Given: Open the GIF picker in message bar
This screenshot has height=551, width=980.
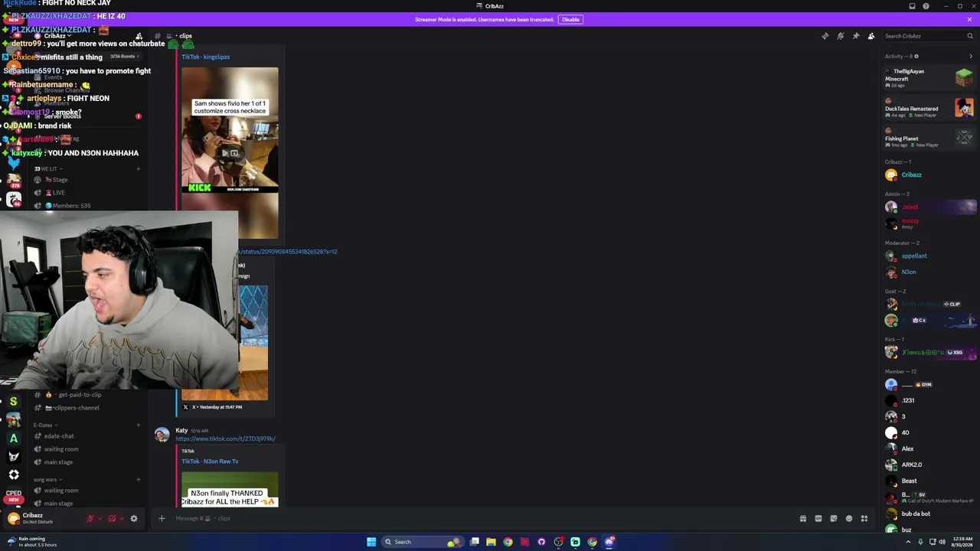Looking at the screenshot, I should (818, 519).
